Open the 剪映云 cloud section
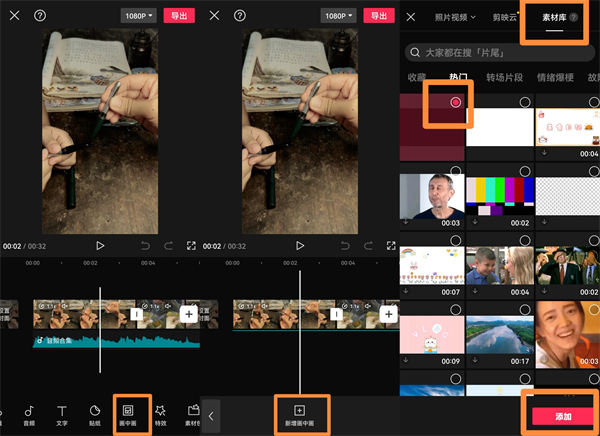The width and height of the screenshot is (600, 436). (508, 17)
